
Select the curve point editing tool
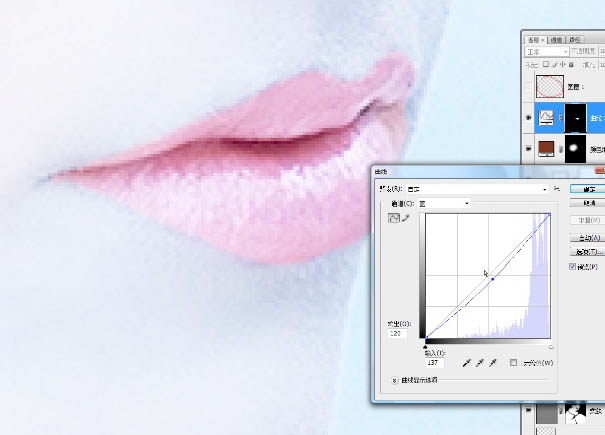tap(394, 218)
